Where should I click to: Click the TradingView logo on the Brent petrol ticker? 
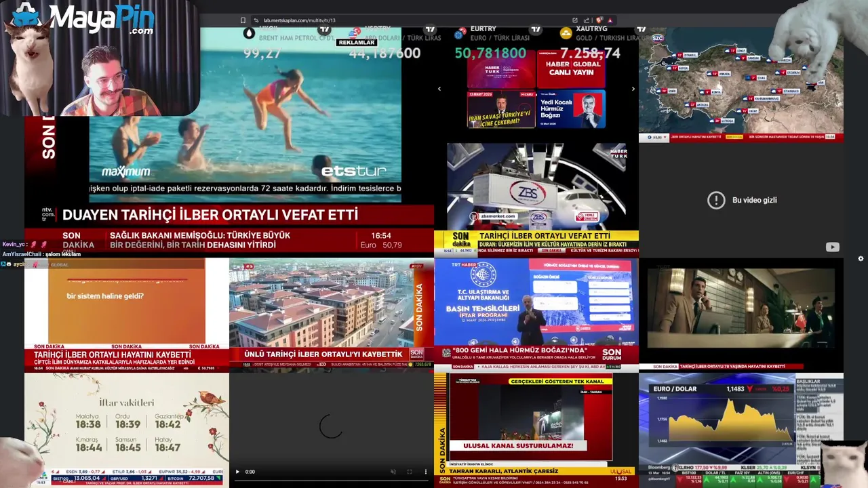[324, 30]
